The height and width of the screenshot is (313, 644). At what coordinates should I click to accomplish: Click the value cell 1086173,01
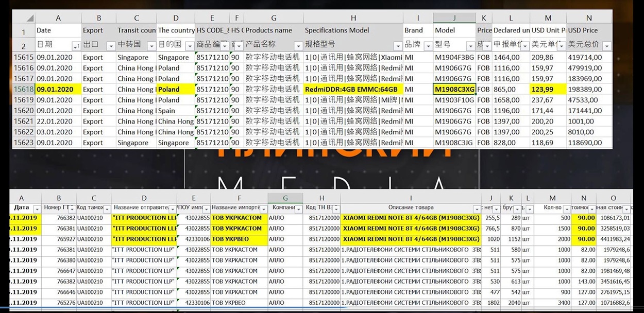pos(613,218)
